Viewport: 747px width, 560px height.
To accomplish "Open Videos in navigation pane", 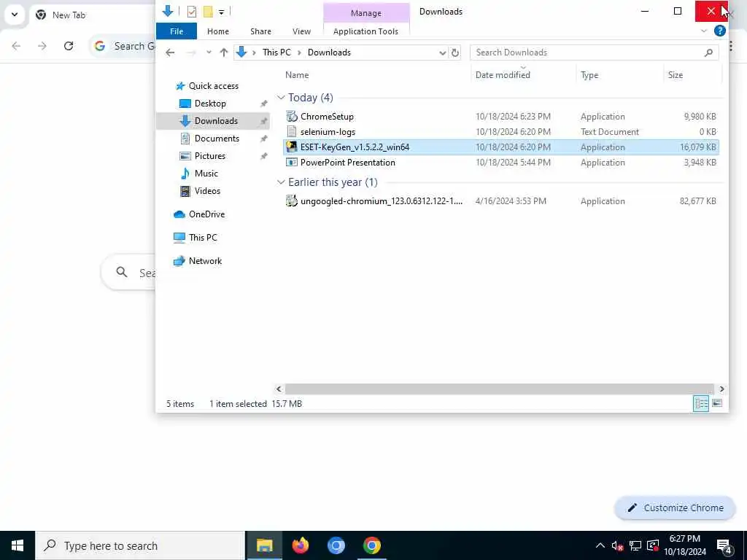I will (207, 191).
